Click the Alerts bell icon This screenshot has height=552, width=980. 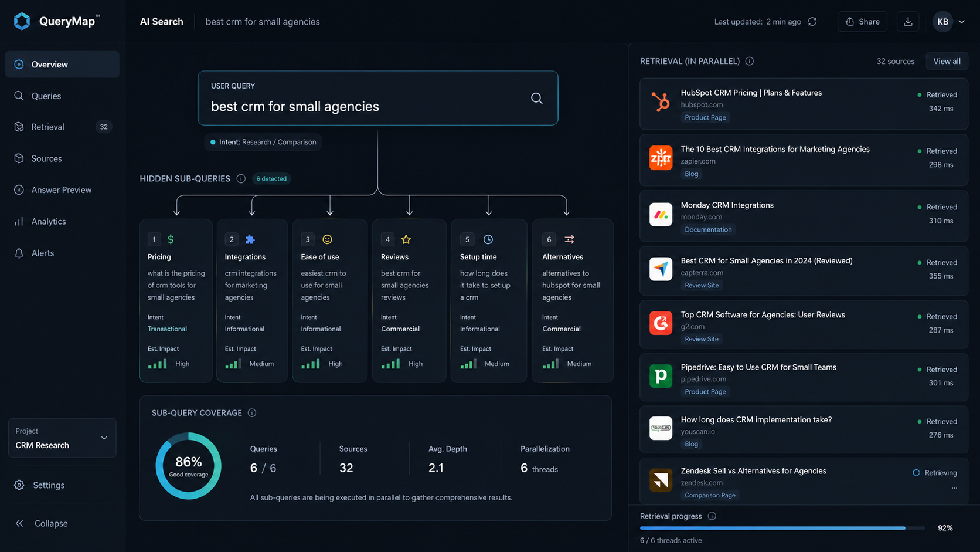pyautogui.click(x=19, y=253)
